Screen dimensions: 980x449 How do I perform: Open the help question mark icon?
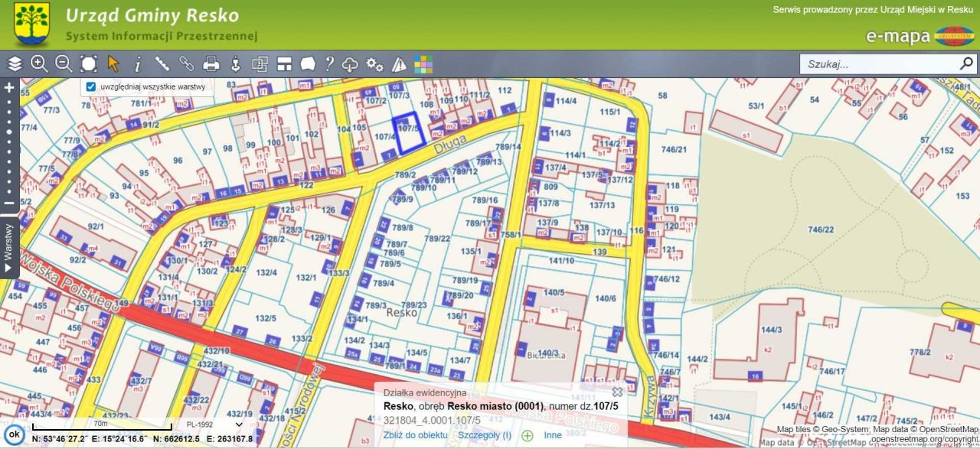pyautogui.click(x=329, y=64)
